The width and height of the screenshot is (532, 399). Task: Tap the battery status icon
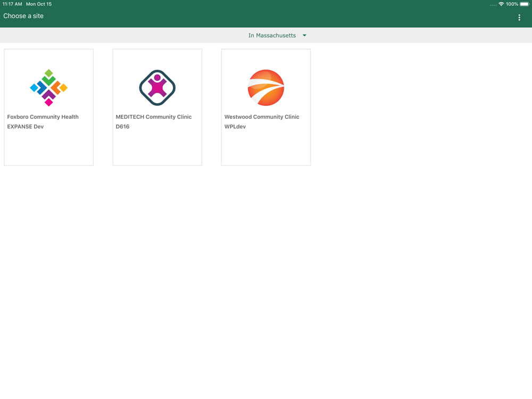point(525,4)
